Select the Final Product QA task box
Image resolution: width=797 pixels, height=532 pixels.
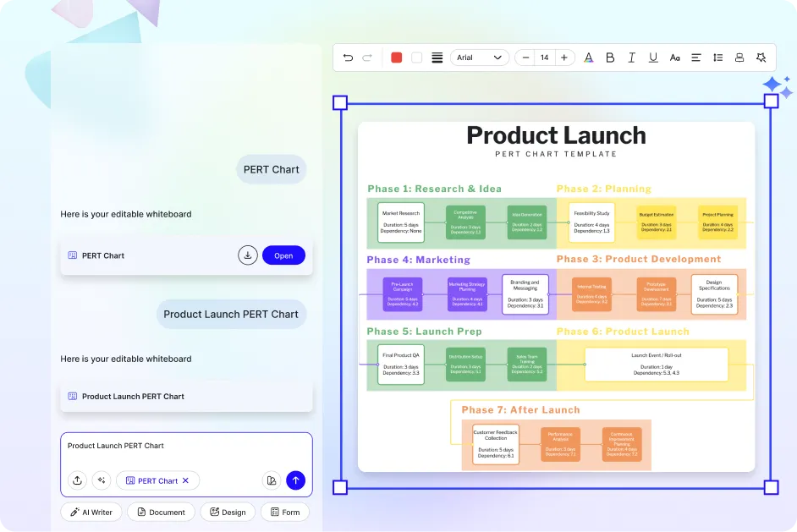click(401, 365)
